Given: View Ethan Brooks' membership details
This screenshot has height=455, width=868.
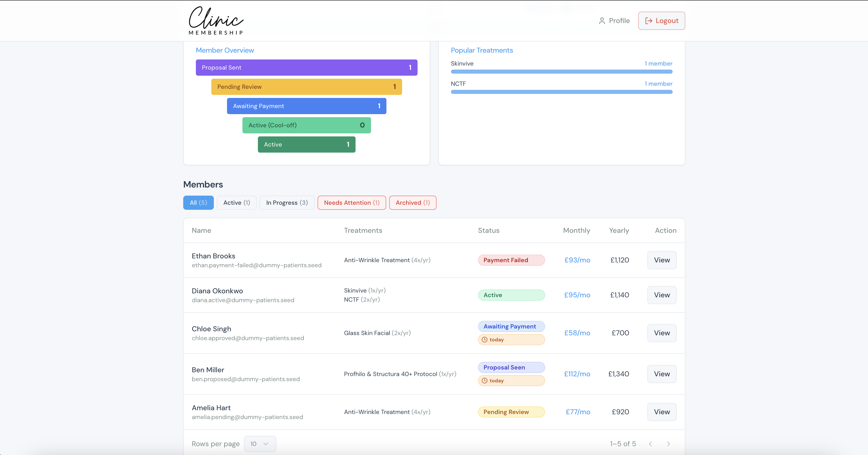Looking at the screenshot, I should coord(662,260).
